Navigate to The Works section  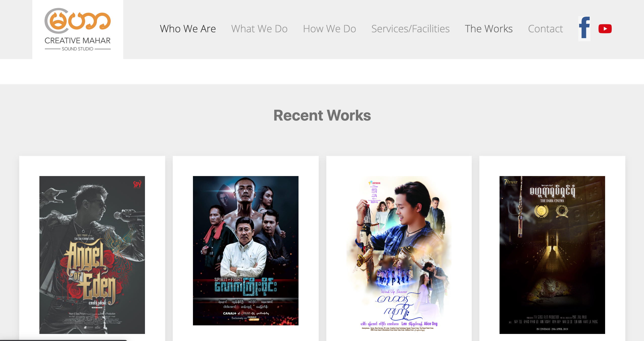tap(489, 29)
